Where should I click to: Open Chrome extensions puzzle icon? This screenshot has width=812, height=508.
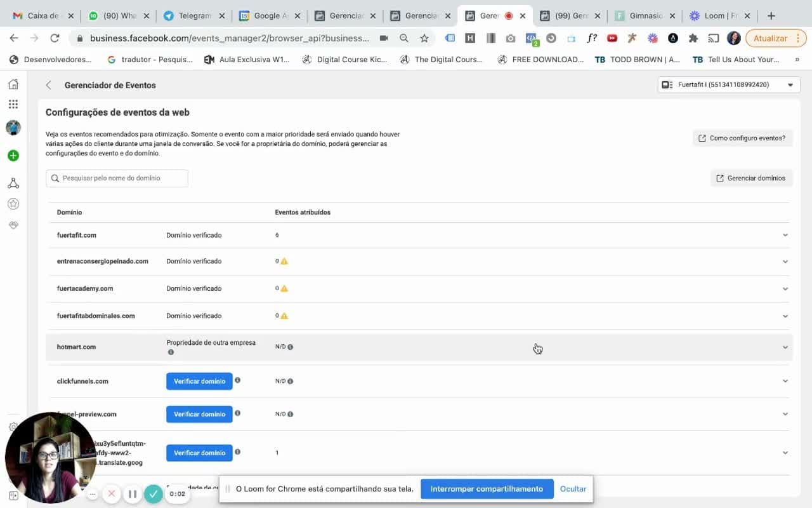point(693,38)
